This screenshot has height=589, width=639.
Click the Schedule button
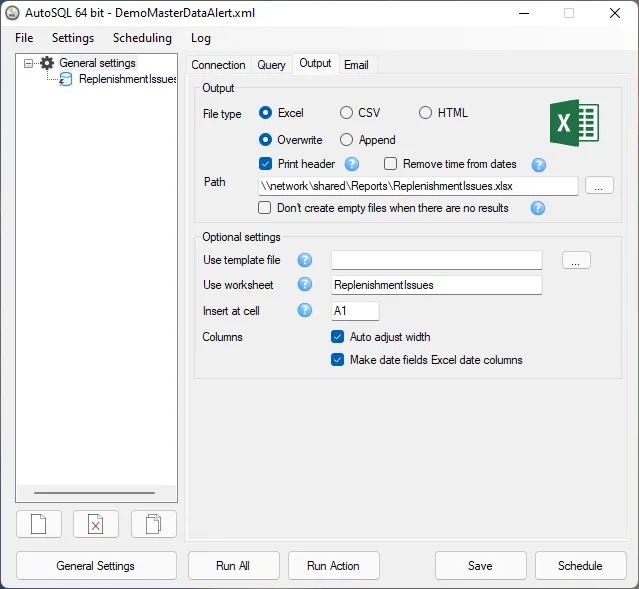click(x=580, y=566)
